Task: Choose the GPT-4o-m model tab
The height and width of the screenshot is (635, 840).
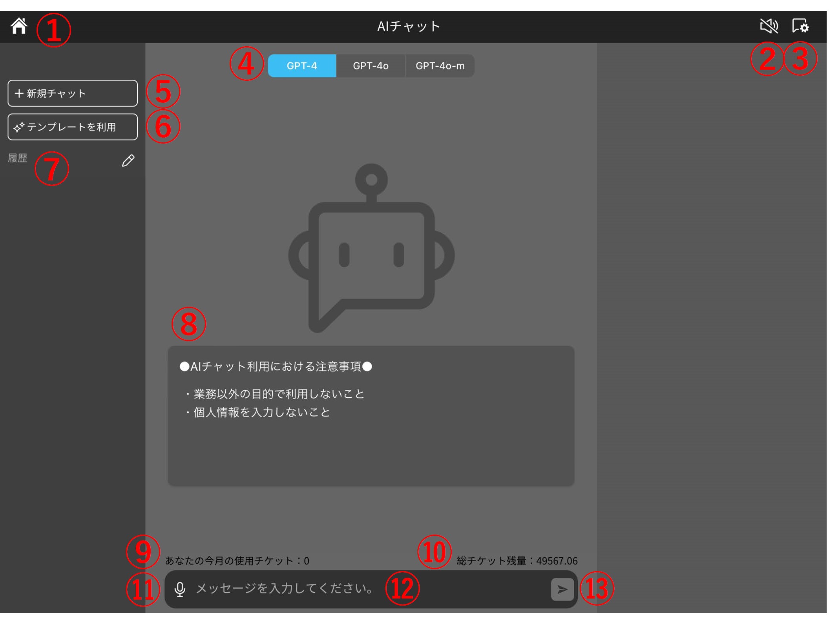Action: 440,66
